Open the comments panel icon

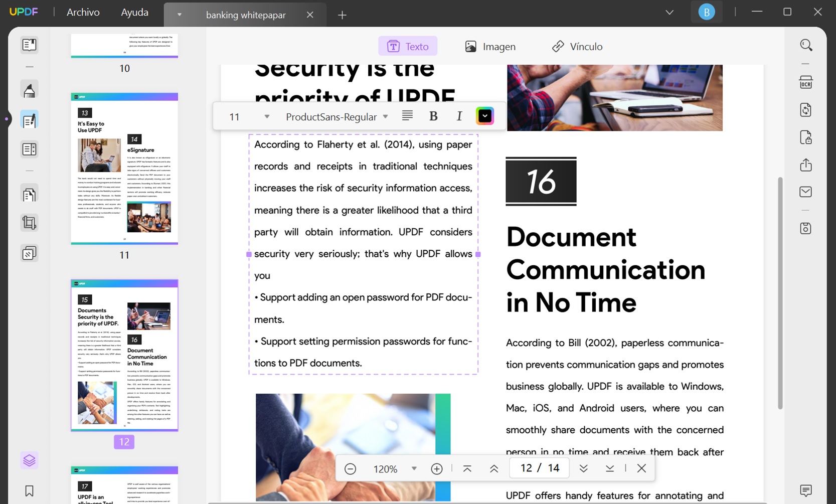pyautogui.click(x=806, y=490)
